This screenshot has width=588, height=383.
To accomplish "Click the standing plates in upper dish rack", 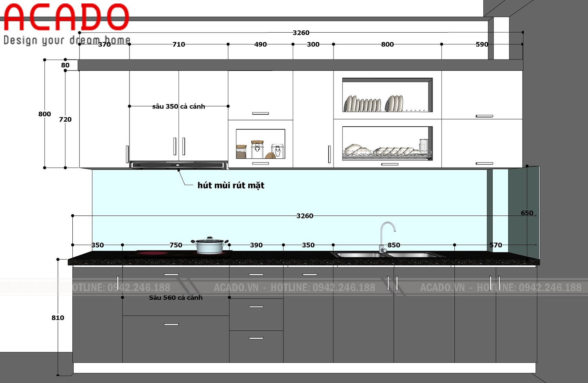I will (373, 103).
